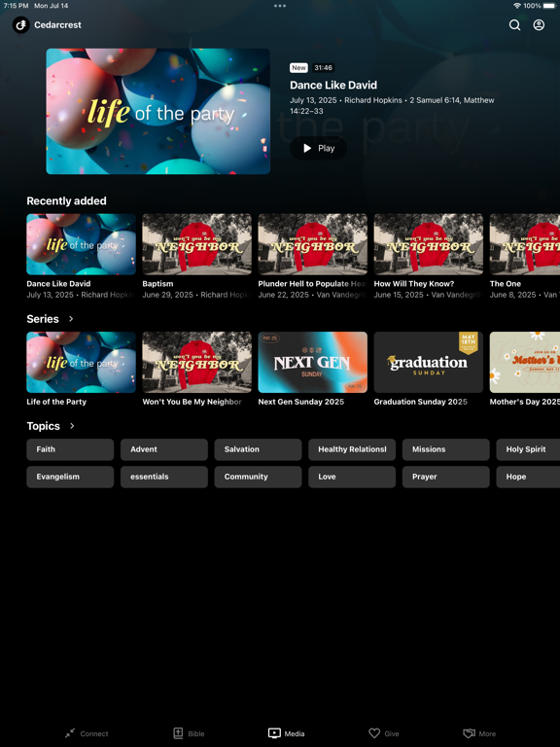The height and width of the screenshot is (747, 560).
Task: Open the Next Gen Sunday 2025 series thumbnail
Action: [312, 362]
